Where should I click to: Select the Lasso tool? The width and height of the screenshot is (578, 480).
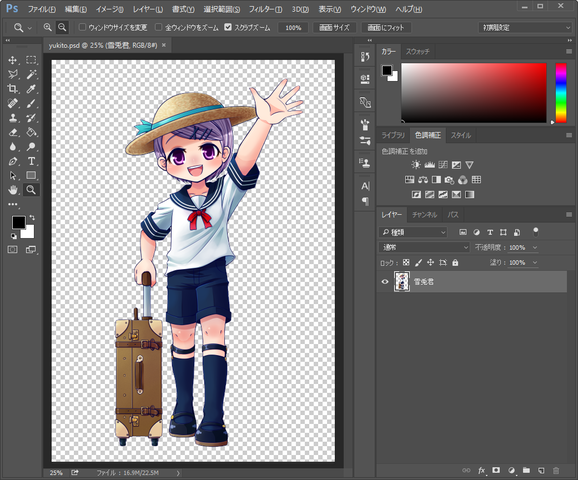click(x=13, y=74)
